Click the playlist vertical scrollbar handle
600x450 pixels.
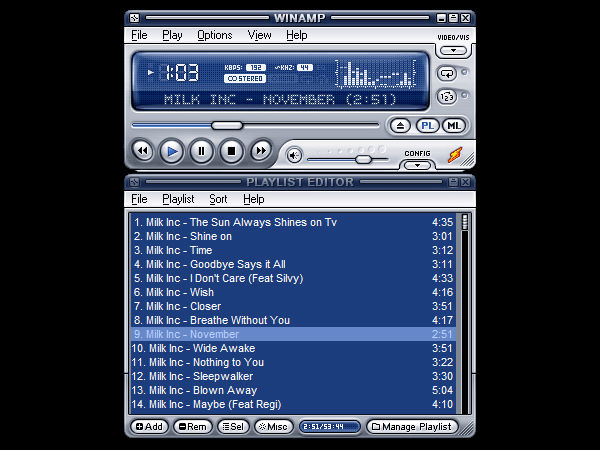coord(465,222)
